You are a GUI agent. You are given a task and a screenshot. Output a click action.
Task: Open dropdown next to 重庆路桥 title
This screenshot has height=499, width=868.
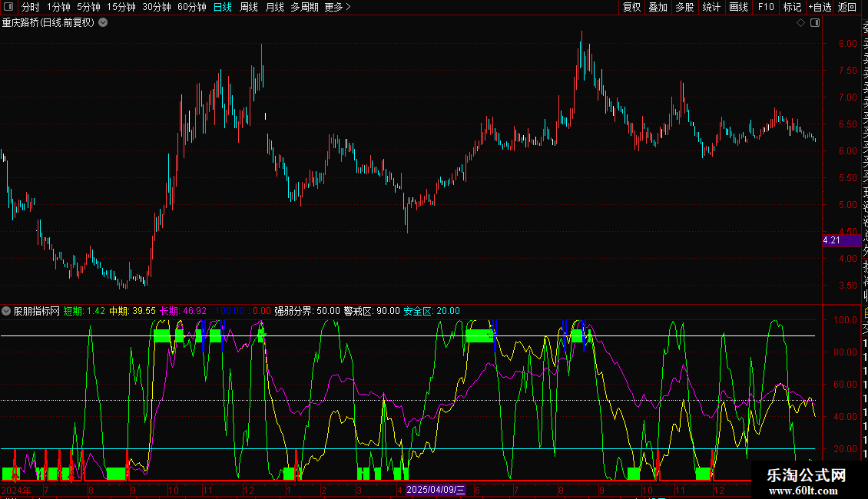click(x=103, y=23)
